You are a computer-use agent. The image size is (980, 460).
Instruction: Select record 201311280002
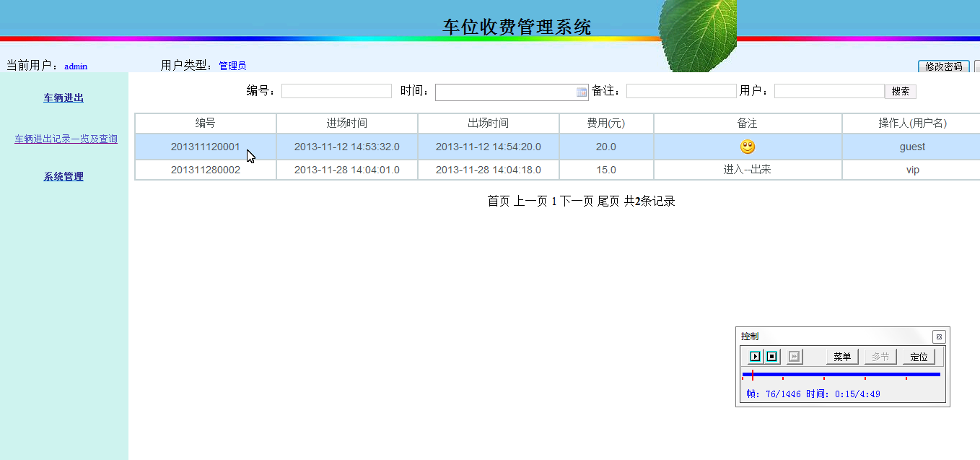(206, 170)
